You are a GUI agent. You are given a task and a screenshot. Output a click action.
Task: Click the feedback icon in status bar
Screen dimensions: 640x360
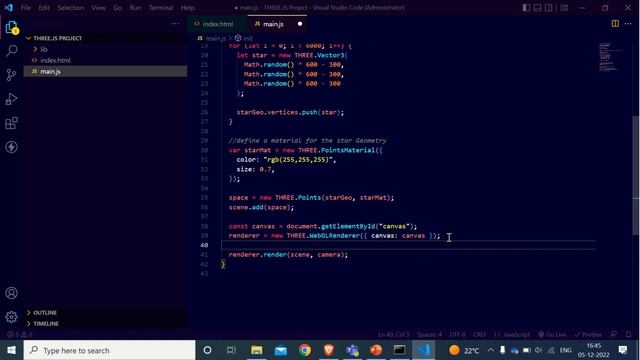[x=613, y=335]
